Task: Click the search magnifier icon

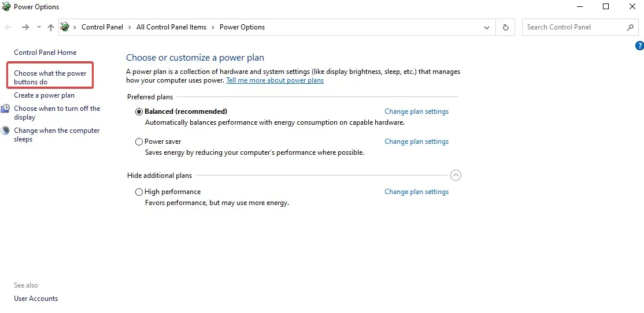Action: point(630,27)
